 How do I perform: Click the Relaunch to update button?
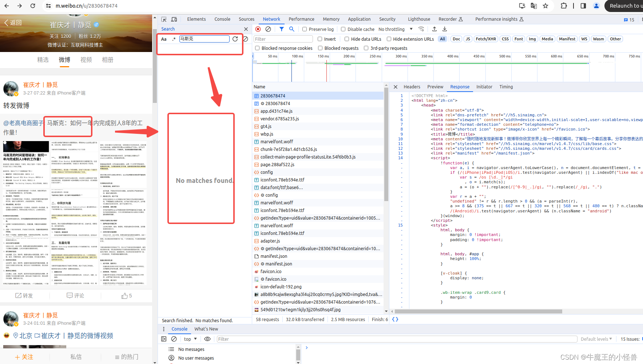(x=624, y=6)
